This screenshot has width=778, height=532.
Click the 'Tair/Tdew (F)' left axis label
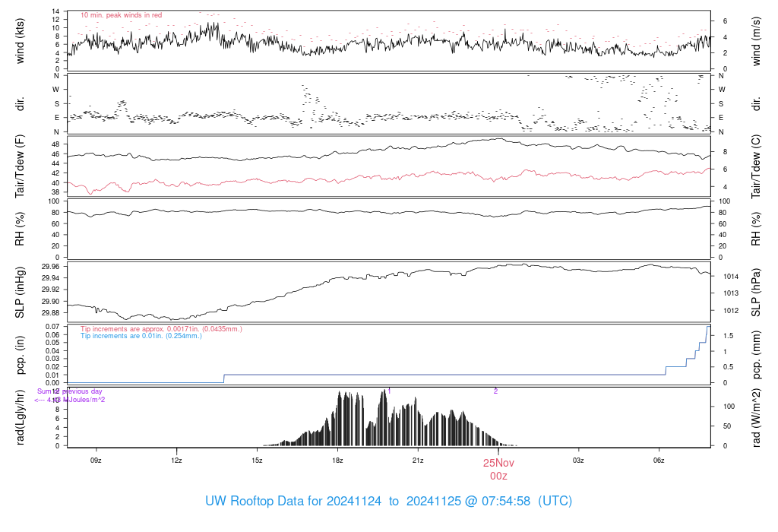[x=21, y=166]
